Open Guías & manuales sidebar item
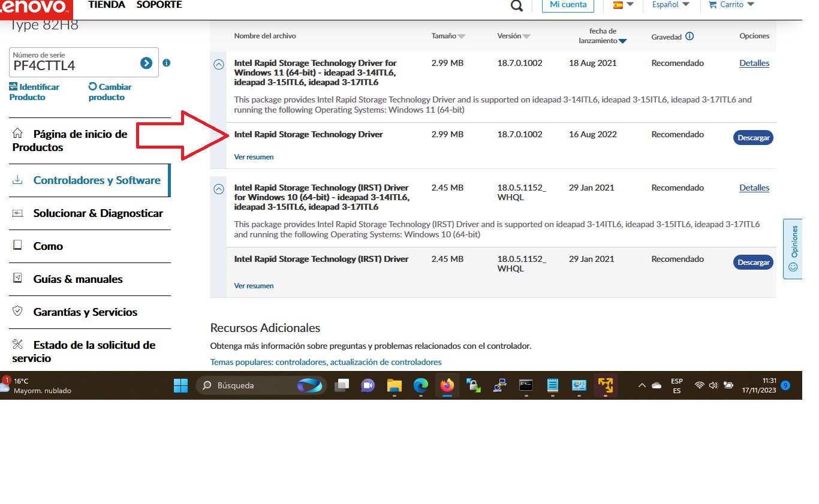819x504 pixels. [x=78, y=279]
